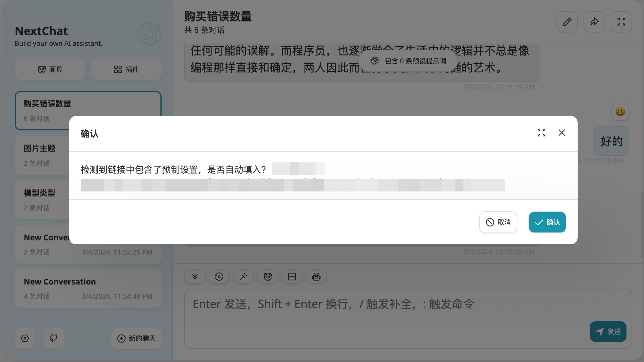Cancel the preset dialog with 取消

(x=498, y=222)
